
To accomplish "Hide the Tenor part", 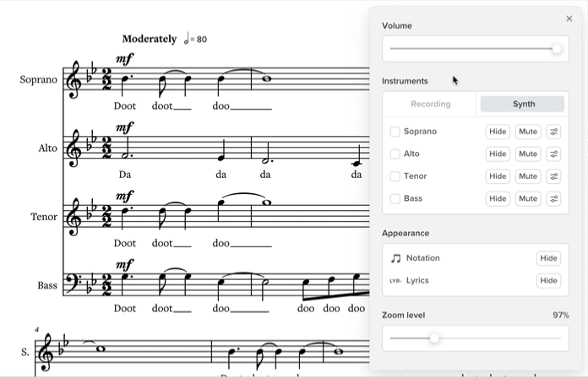I will [x=498, y=176].
